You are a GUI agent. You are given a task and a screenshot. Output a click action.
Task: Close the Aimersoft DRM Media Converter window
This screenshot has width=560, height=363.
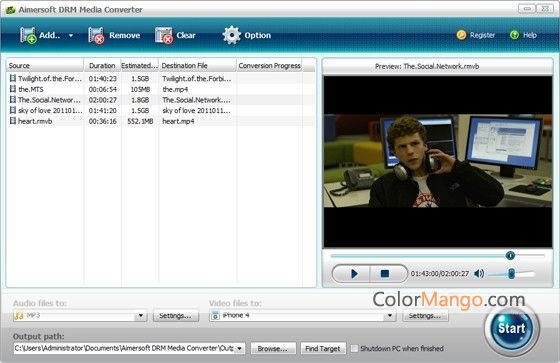pos(545,8)
